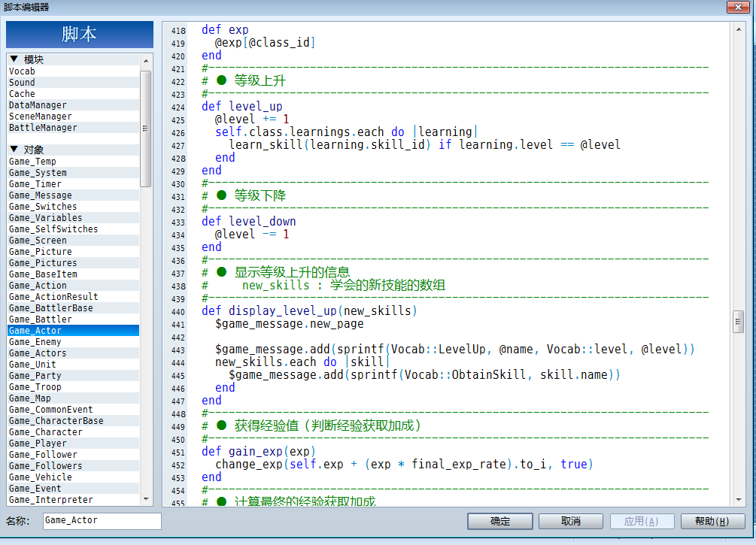The height and width of the screenshot is (545, 756).
Task: Open the Game_CommonEvent script
Action: click(73, 410)
